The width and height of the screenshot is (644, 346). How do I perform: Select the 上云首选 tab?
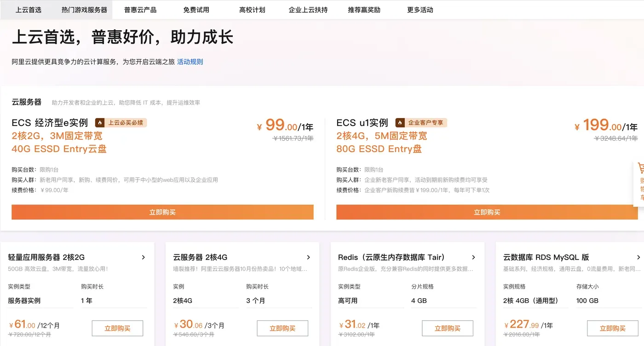(x=28, y=9)
